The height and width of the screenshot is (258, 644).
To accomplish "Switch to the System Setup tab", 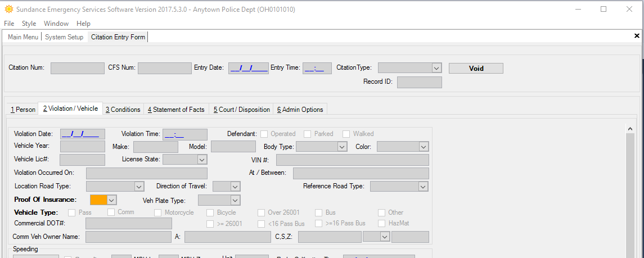I will pyautogui.click(x=64, y=37).
